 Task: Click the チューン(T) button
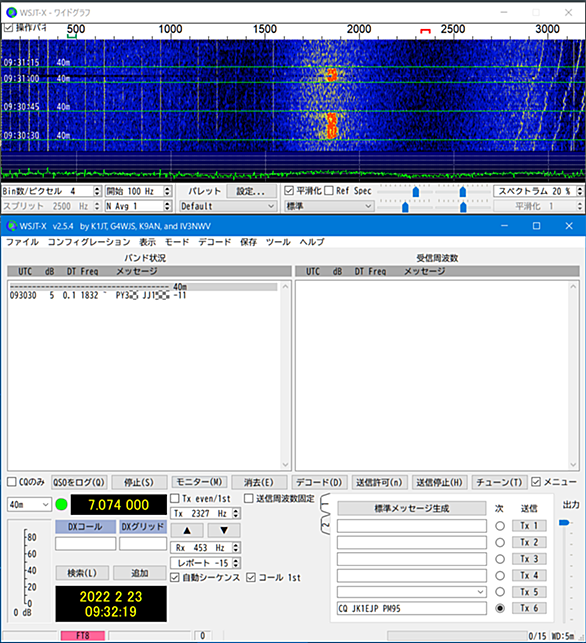(499, 482)
